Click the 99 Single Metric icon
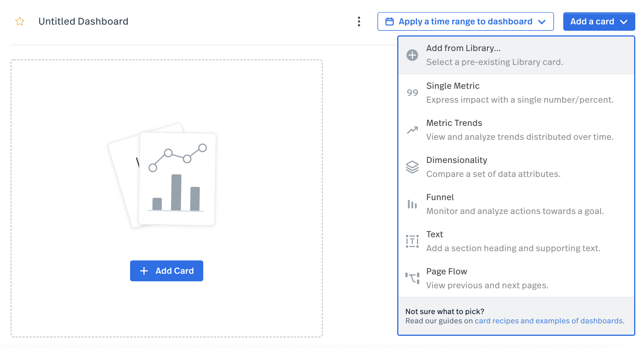The image size is (644, 348). [x=412, y=93]
